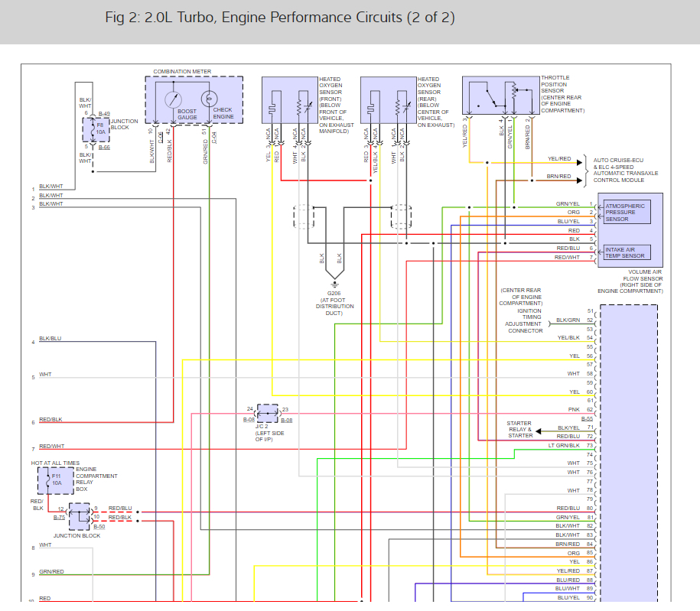Click the B-55 connector label

coord(587,419)
